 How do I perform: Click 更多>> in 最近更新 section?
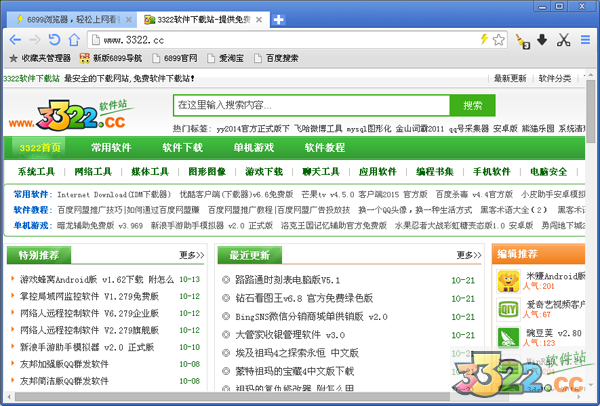point(469,255)
